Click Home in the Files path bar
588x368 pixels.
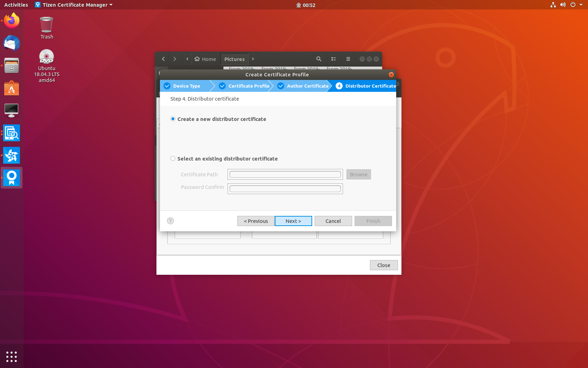pos(205,59)
